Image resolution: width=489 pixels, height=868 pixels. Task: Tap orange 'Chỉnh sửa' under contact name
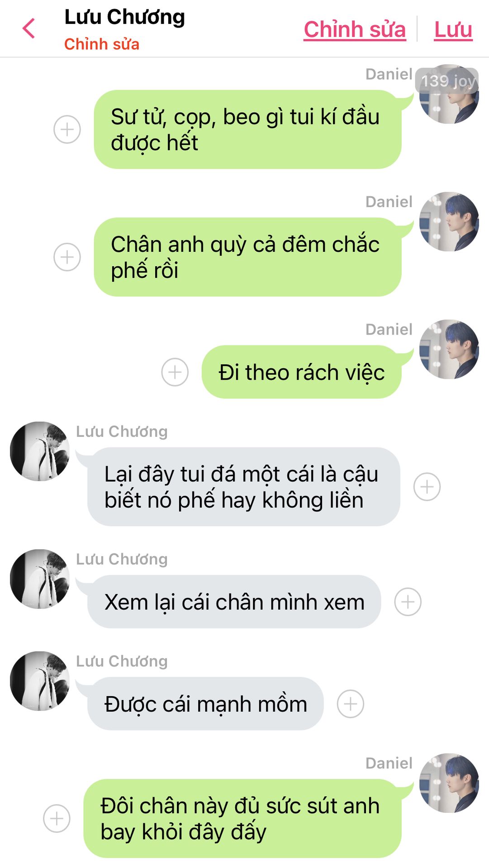(102, 44)
